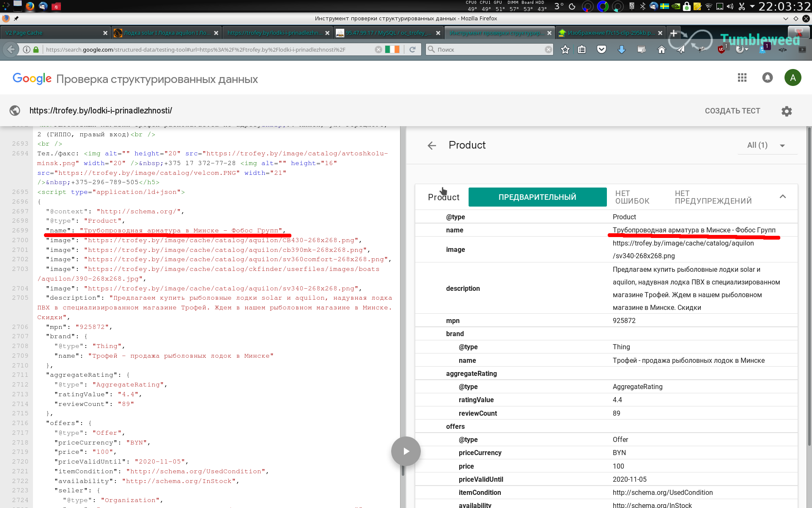Reload the current page
812x508 pixels.
(x=412, y=50)
